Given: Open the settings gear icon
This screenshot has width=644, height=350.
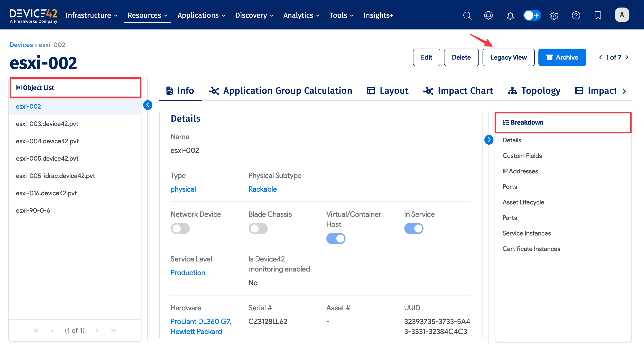Looking at the screenshot, I should [x=554, y=16].
